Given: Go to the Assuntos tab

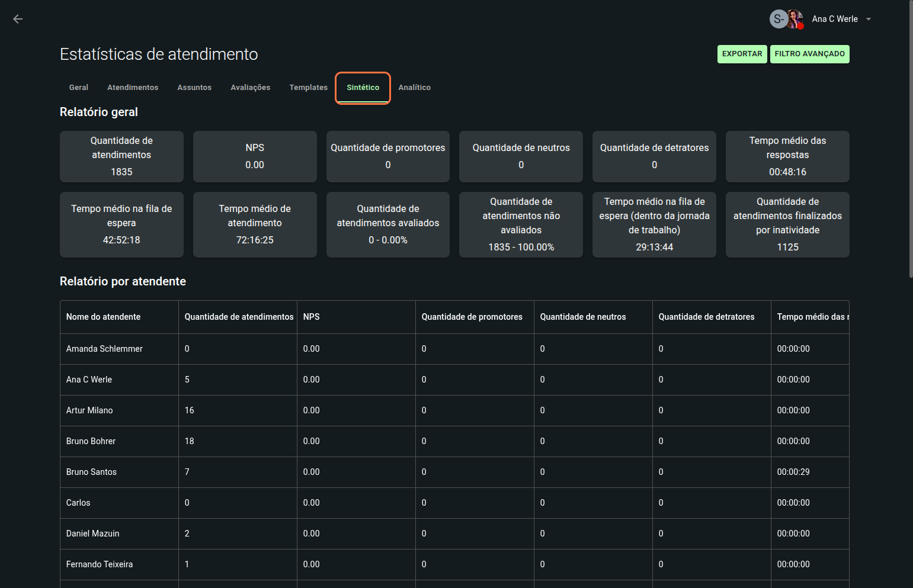Looking at the screenshot, I should click(x=194, y=88).
